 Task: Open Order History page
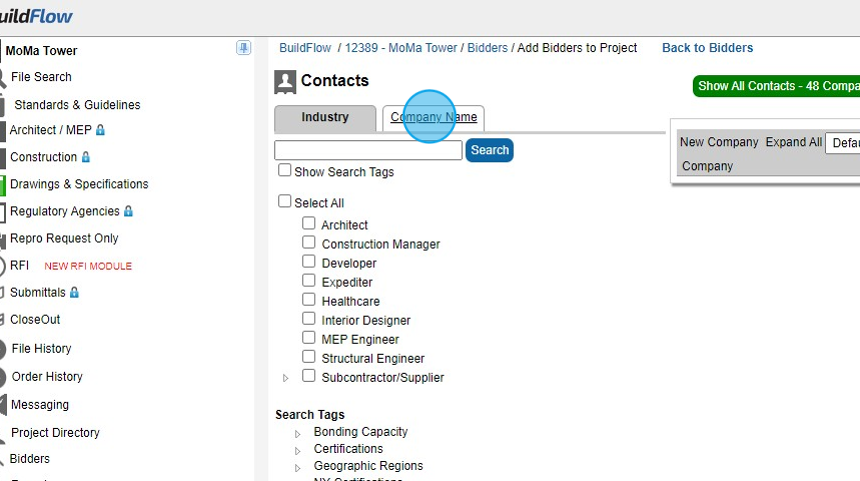click(x=47, y=377)
